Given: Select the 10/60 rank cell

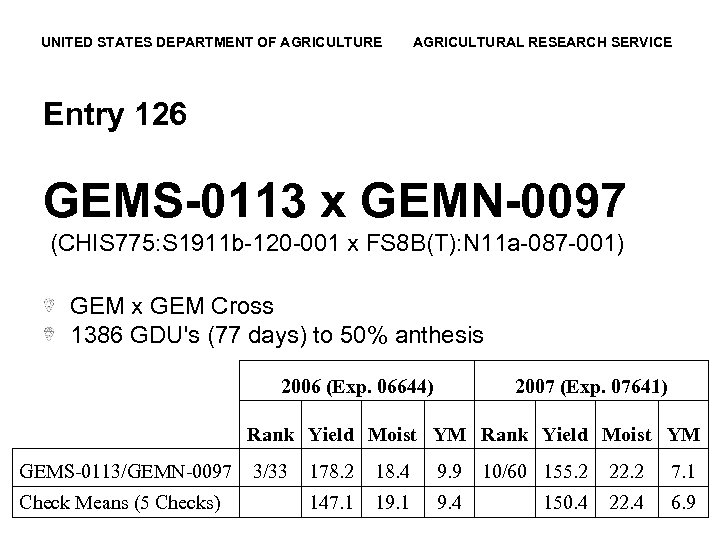Looking at the screenshot, I should 506,470.
